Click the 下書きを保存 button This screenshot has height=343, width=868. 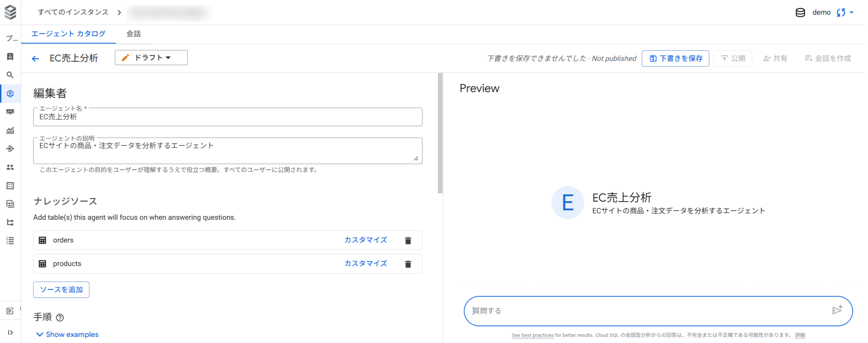(675, 58)
